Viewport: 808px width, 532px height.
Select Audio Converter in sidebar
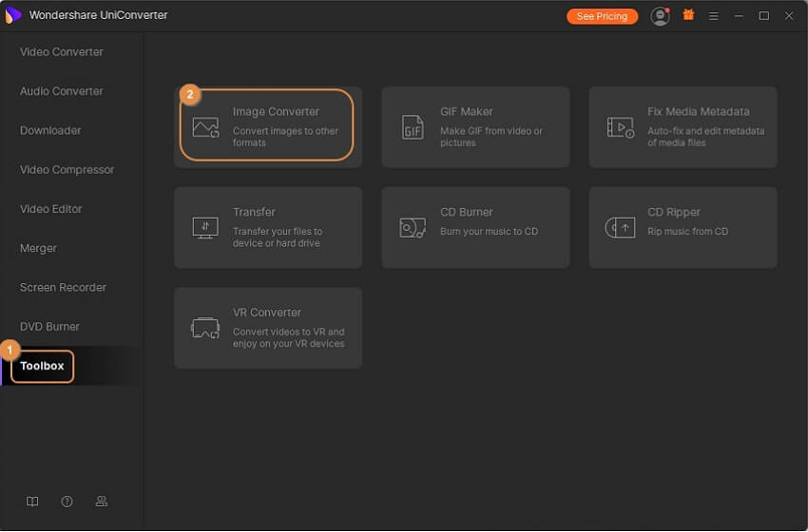(x=62, y=91)
